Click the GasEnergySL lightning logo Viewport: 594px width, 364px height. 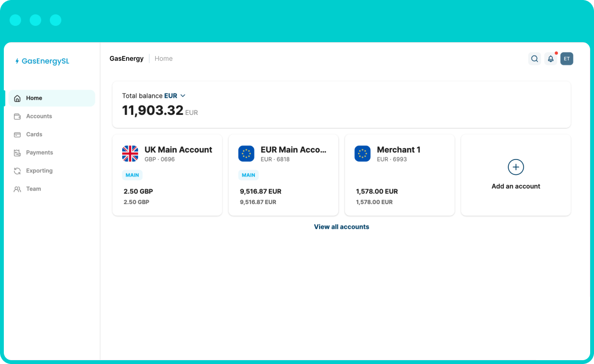[17, 61]
